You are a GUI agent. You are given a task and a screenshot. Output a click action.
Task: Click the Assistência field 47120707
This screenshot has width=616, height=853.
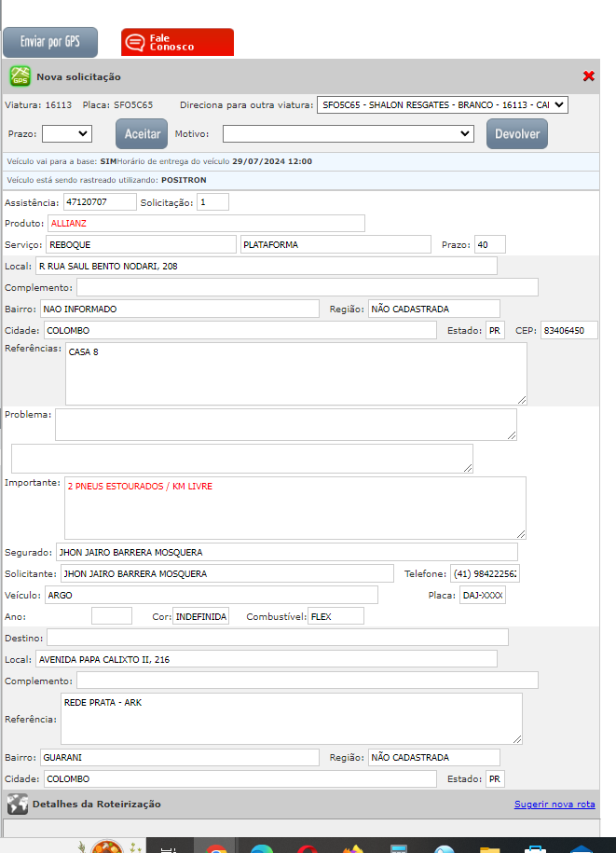(x=100, y=201)
